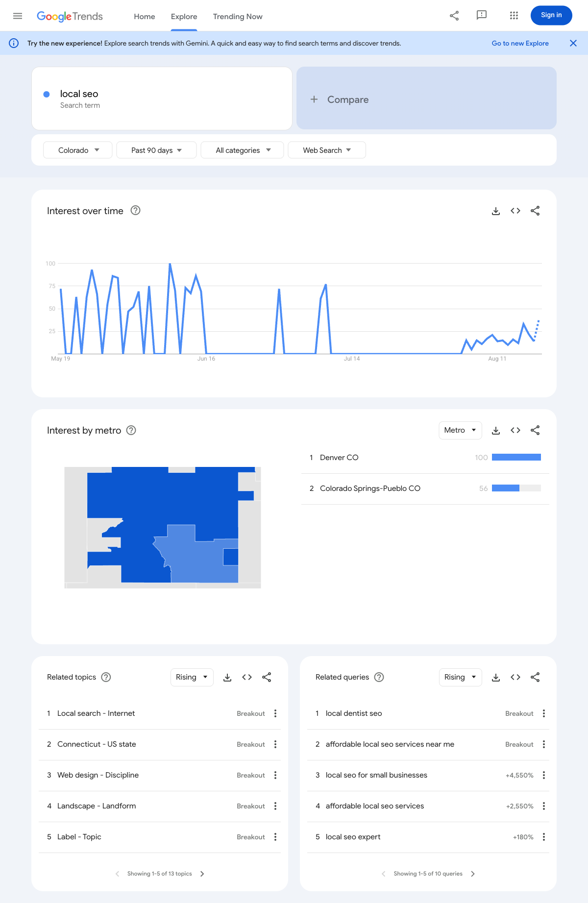Share the Interest over time chart

coord(535,211)
